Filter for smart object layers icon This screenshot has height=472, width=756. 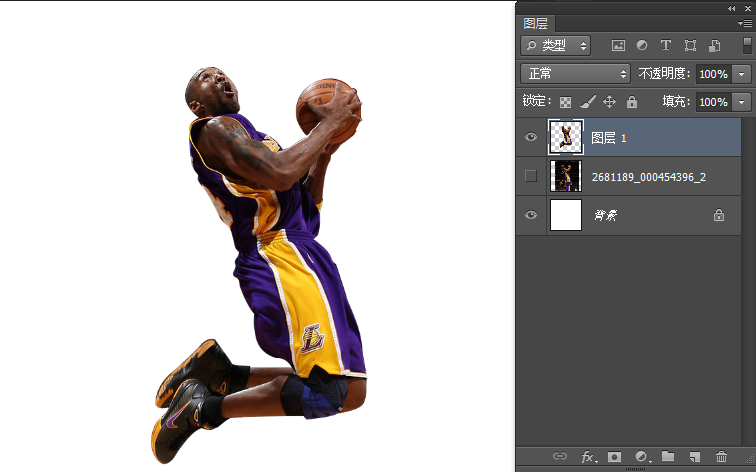pyautogui.click(x=715, y=45)
